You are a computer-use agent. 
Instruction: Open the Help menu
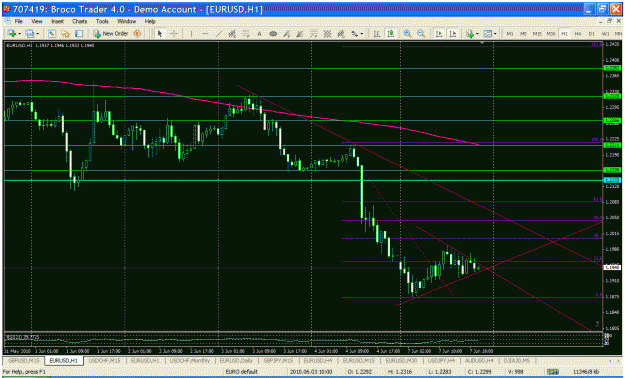coord(150,21)
